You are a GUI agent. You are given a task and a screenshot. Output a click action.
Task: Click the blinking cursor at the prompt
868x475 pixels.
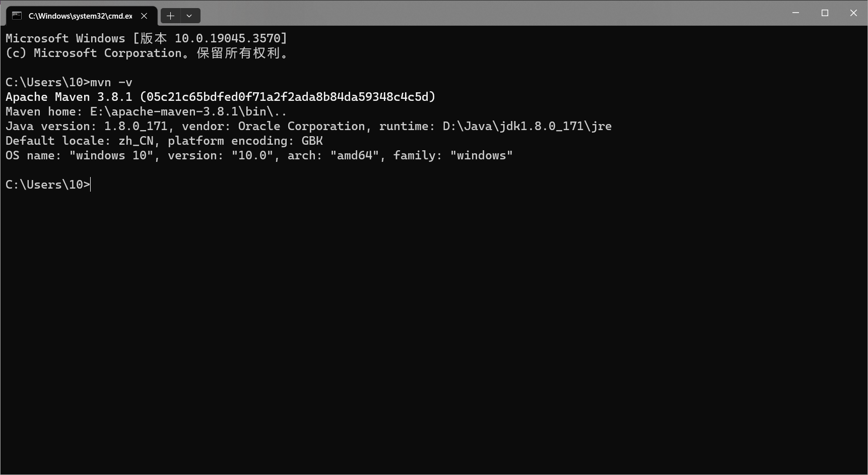tap(90, 185)
